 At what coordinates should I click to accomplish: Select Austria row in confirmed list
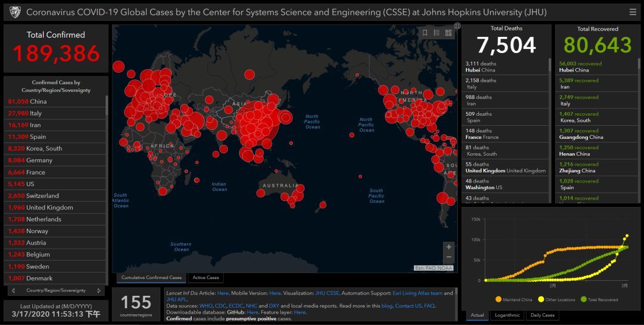(56, 243)
